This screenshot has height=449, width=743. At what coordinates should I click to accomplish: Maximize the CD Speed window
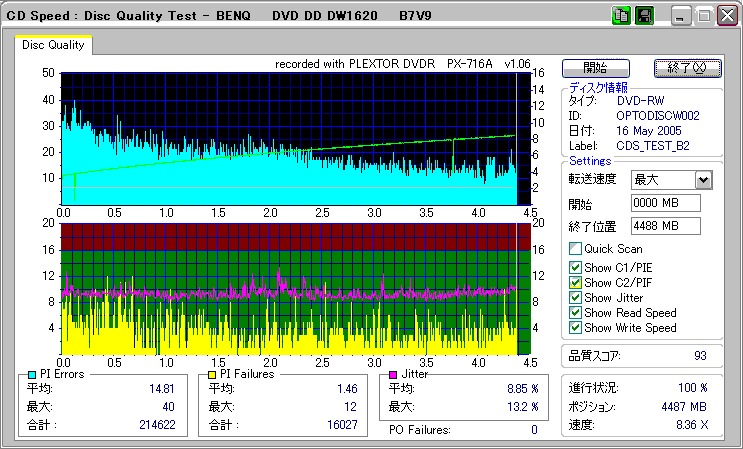(703, 15)
